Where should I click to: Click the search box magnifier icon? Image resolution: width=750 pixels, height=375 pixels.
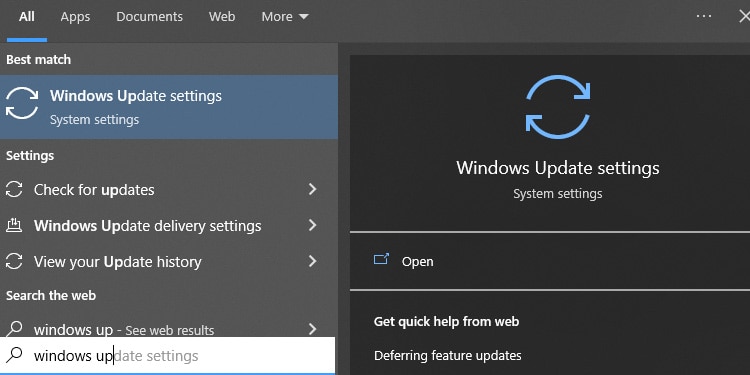(14, 354)
